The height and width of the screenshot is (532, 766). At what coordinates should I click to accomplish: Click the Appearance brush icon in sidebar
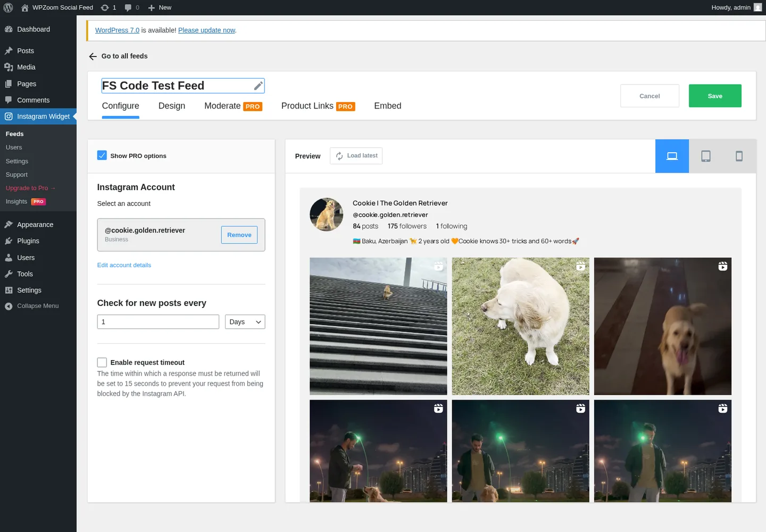9,225
